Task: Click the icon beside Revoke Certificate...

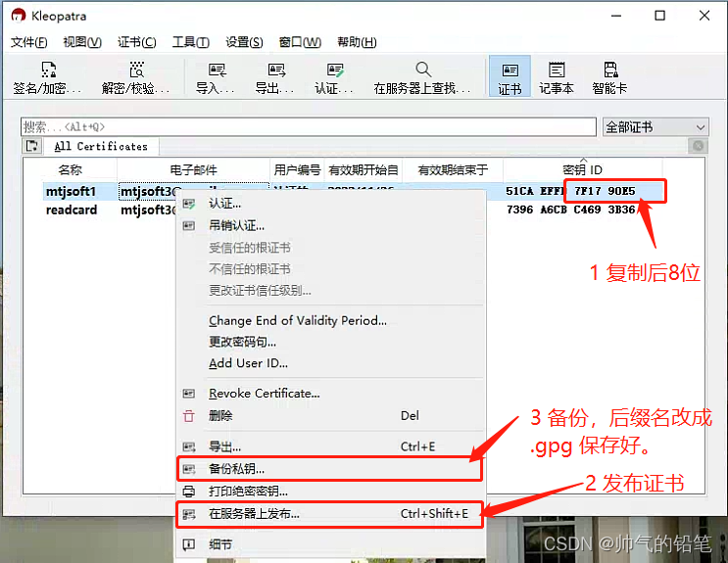Action: point(188,394)
